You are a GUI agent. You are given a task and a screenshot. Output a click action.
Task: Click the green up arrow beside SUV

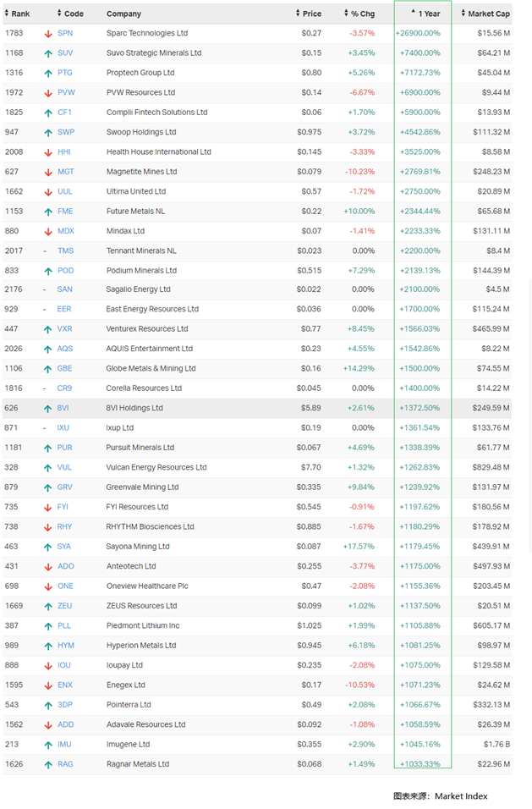coord(48,53)
